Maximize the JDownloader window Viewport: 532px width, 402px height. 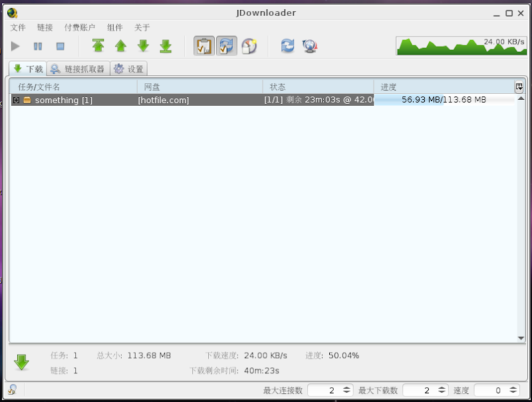pos(509,13)
